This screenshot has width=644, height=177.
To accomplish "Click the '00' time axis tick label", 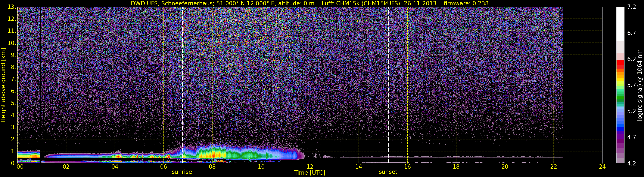I will 20,167.
